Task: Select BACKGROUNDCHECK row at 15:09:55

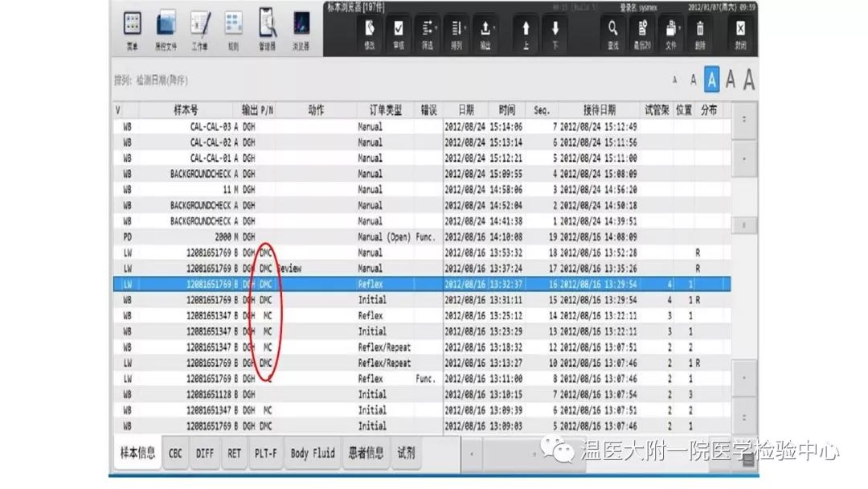Action: (x=422, y=174)
